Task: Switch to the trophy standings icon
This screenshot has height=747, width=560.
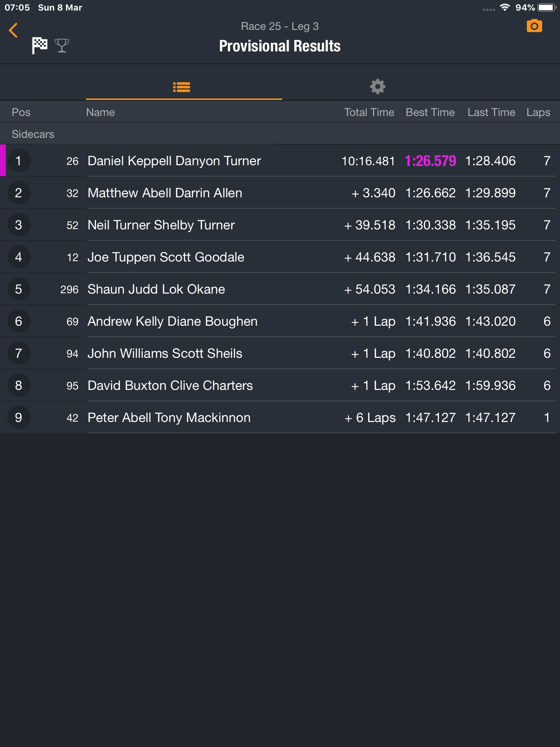Action: 62,46
